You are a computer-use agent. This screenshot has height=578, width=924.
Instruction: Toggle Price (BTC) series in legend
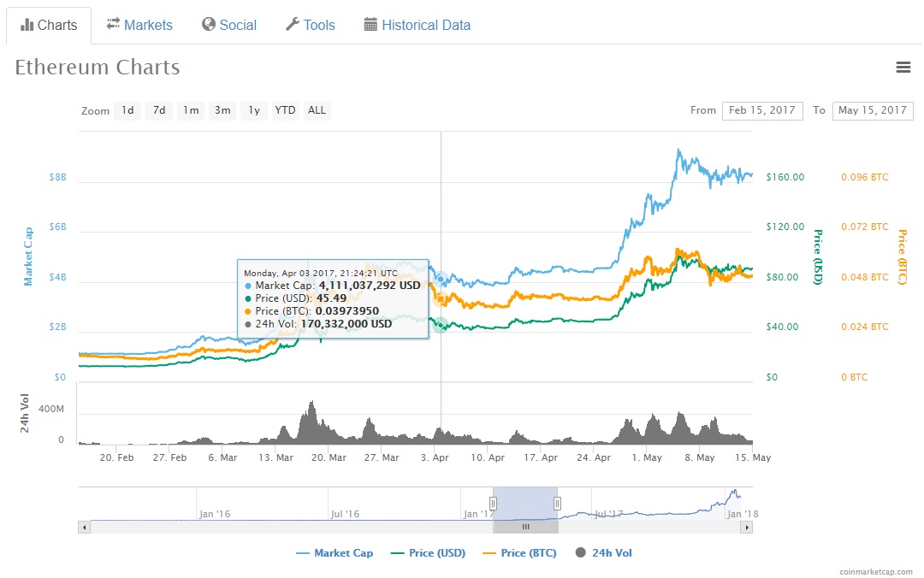520,552
